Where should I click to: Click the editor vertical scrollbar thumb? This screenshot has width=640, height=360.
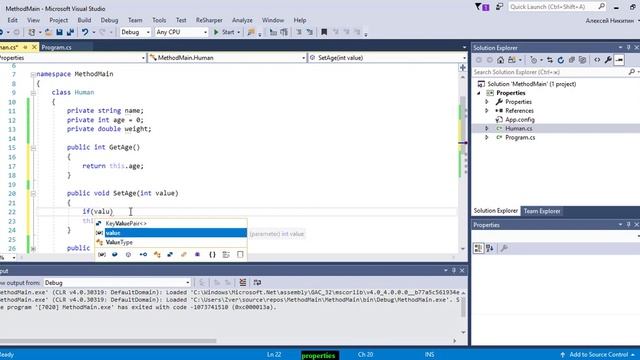(x=463, y=126)
